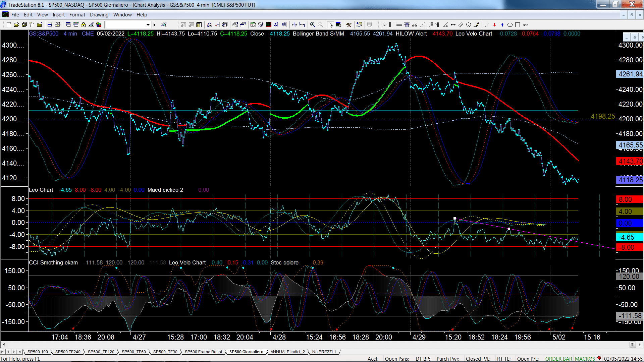Click the black chart window icon
The height and width of the screenshot is (362, 644).
click(269, 25)
